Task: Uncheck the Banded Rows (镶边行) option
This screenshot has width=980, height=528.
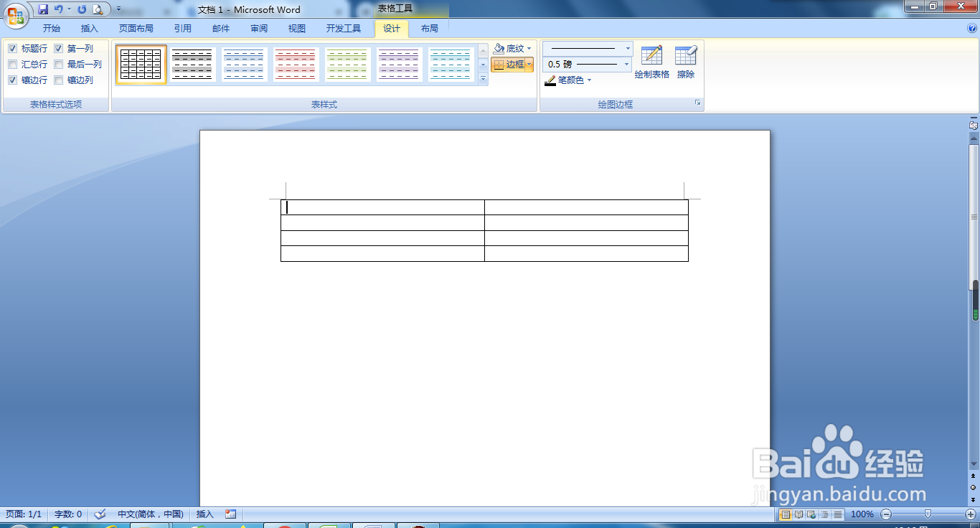Action: click(12, 80)
